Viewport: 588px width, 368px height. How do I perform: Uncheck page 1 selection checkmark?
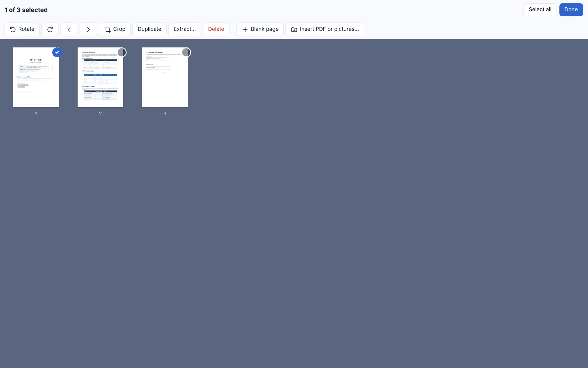57,52
